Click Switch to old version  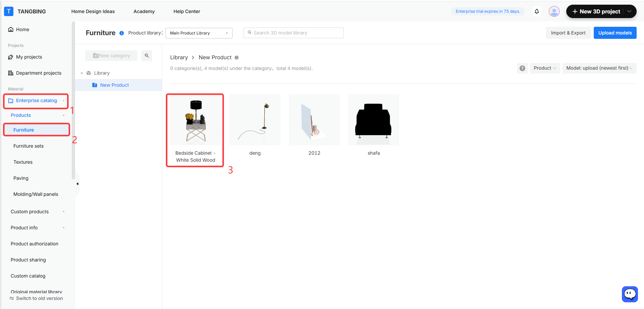(36, 298)
